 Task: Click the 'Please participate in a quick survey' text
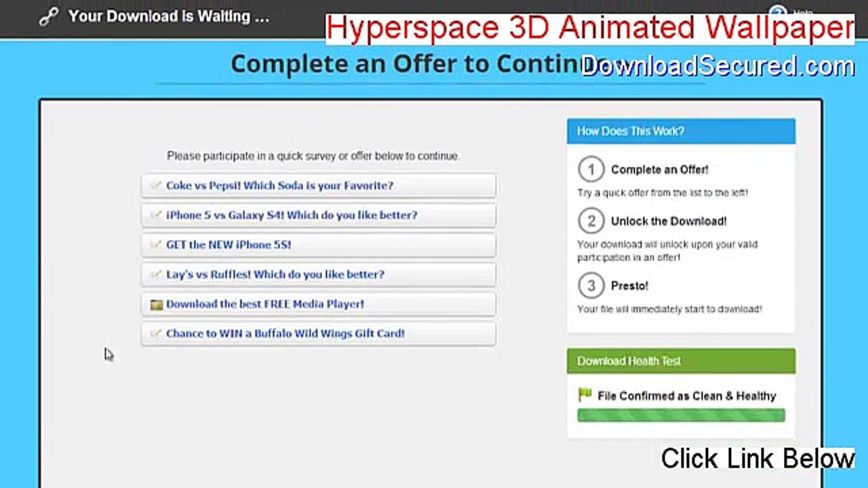pyautogui.click(x=313, y=156)
